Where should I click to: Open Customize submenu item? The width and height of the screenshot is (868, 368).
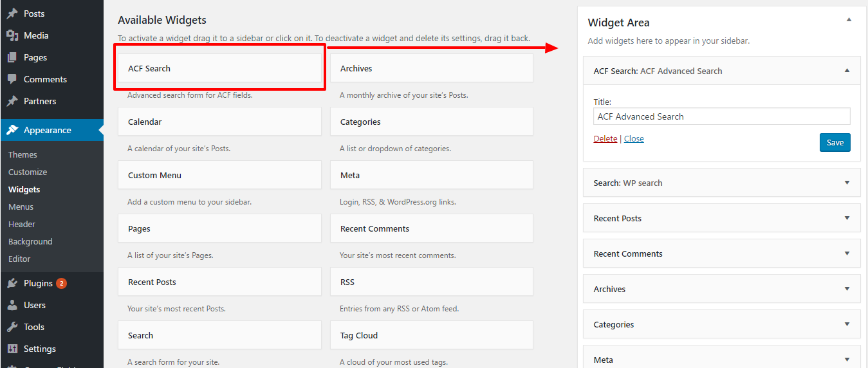[28, 172]
